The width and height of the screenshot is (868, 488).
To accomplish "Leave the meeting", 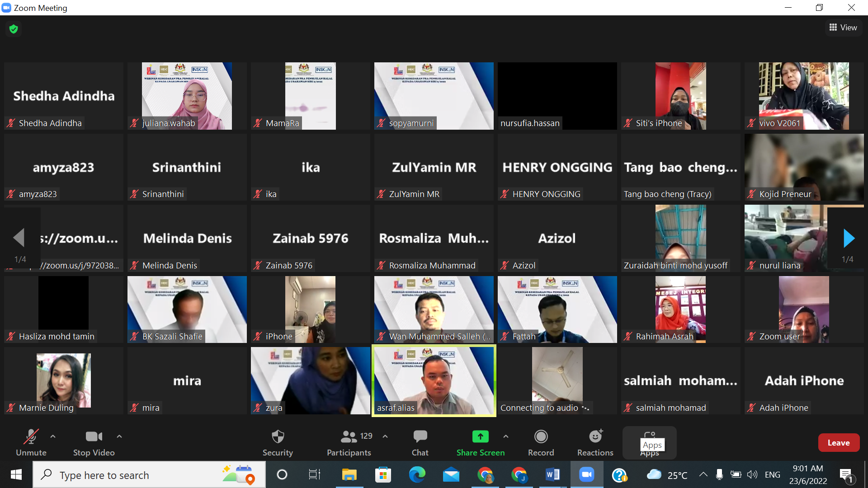I will [838, 443].
